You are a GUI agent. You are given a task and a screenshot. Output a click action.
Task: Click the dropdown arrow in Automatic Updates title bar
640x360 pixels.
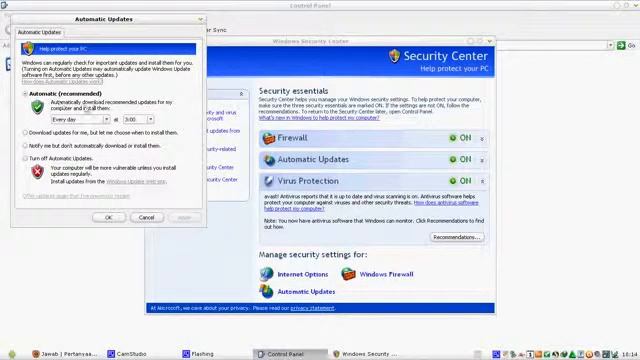[x=200, y=19]
